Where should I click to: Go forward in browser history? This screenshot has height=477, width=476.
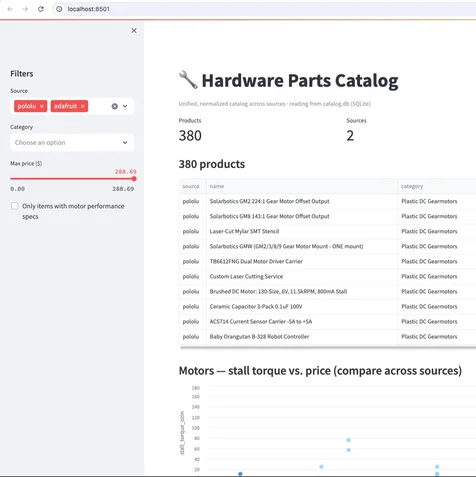click(x=25, y=9)
